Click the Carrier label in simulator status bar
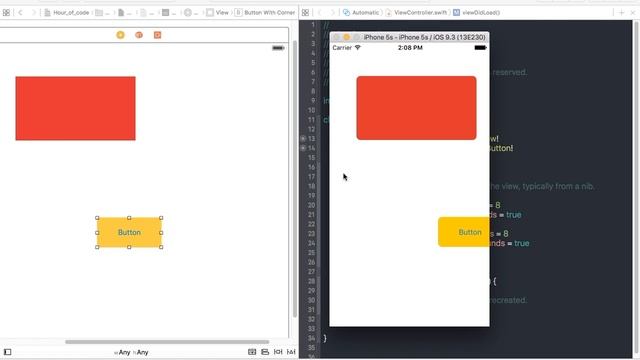The width and height of the screenshot is (640, 360). pos(342,48)
